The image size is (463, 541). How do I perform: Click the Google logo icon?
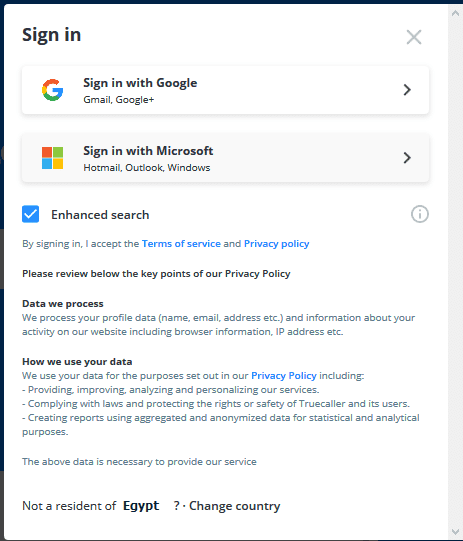[52, 90]
